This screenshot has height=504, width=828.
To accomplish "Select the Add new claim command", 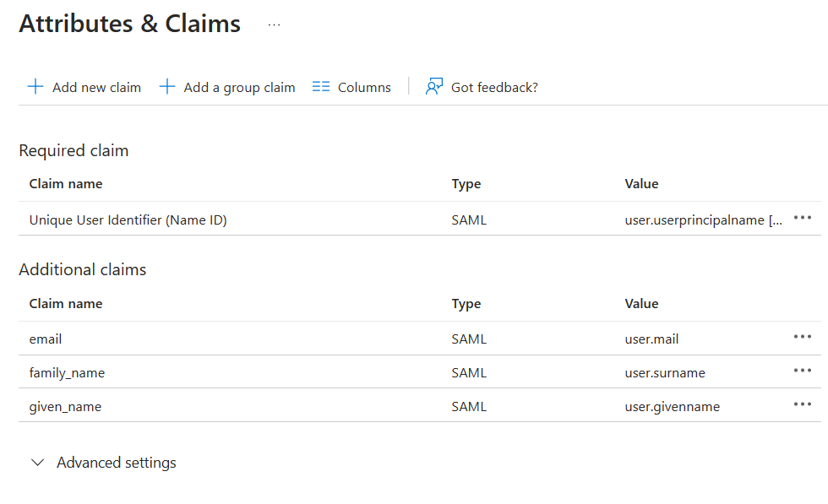I will click(x=96, y=87).
